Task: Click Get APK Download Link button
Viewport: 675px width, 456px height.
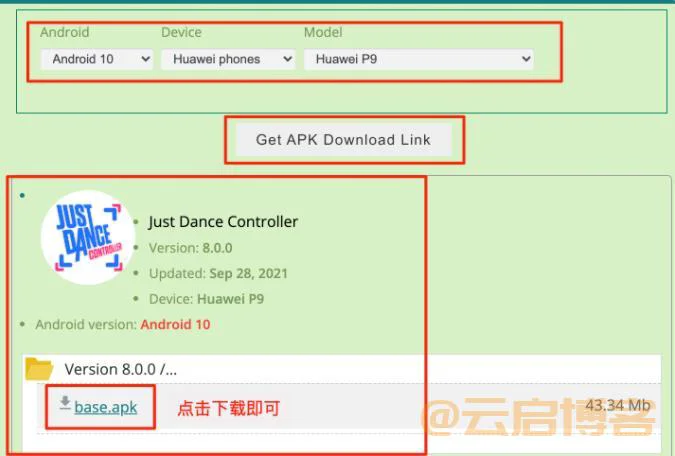Action: point(344,140)
